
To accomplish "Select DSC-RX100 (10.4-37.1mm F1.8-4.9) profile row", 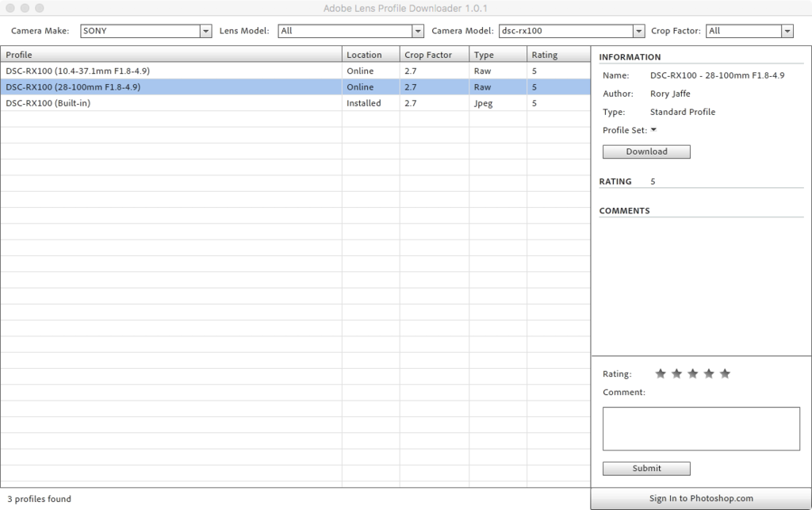I will click(x=295, y=71).
